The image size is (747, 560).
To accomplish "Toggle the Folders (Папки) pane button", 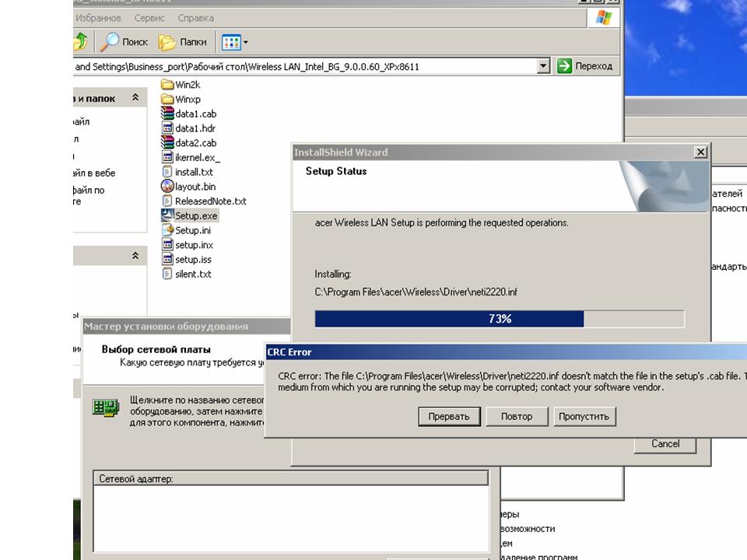I will [x=182, y=42].
